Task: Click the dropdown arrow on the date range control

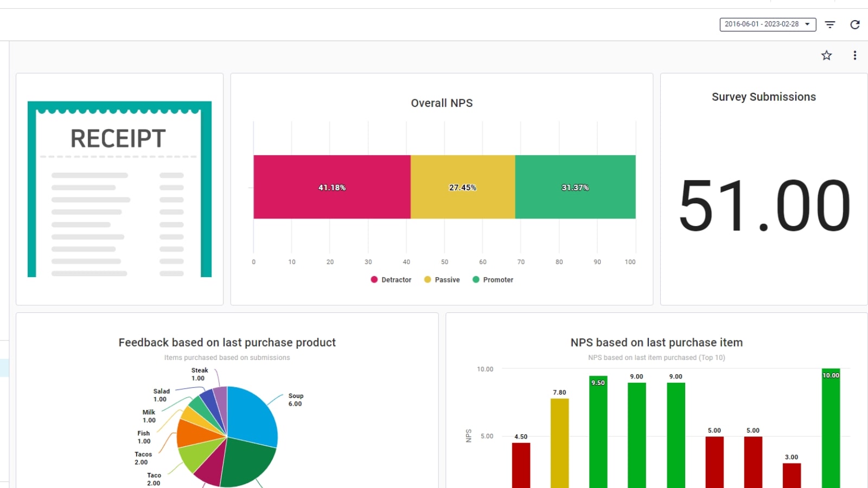Action: (808, 24)
